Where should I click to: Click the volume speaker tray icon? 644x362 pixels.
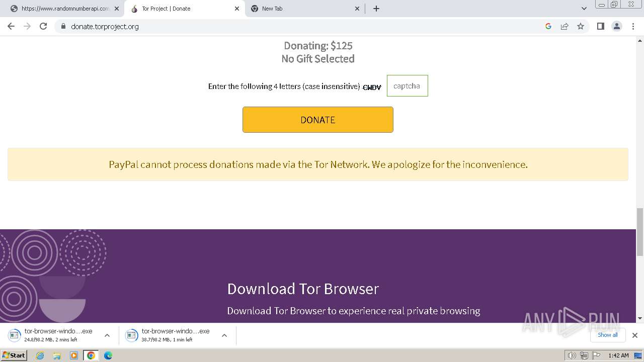tap(572, 355)
